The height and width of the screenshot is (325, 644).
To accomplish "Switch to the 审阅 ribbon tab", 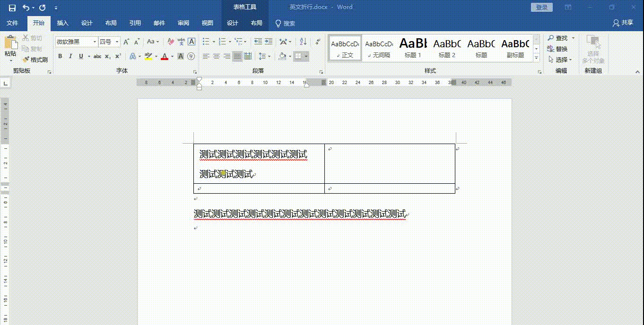I will 183,23.
